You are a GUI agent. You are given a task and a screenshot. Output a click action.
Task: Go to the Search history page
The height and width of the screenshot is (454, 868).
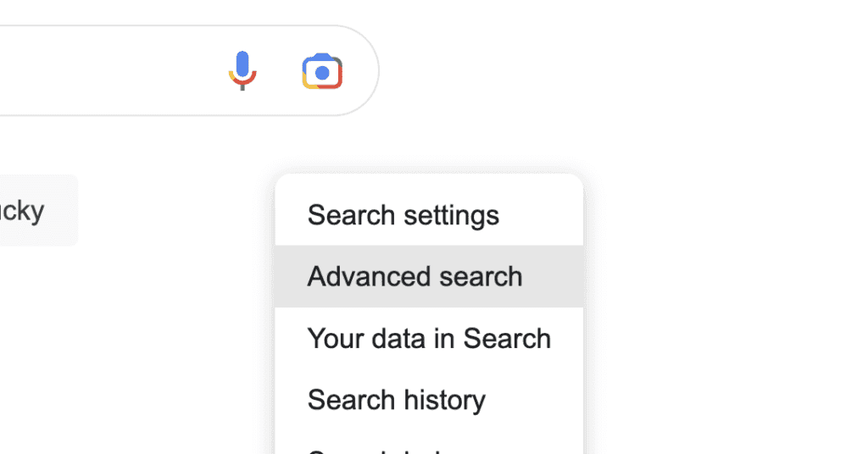pos(429,400)
